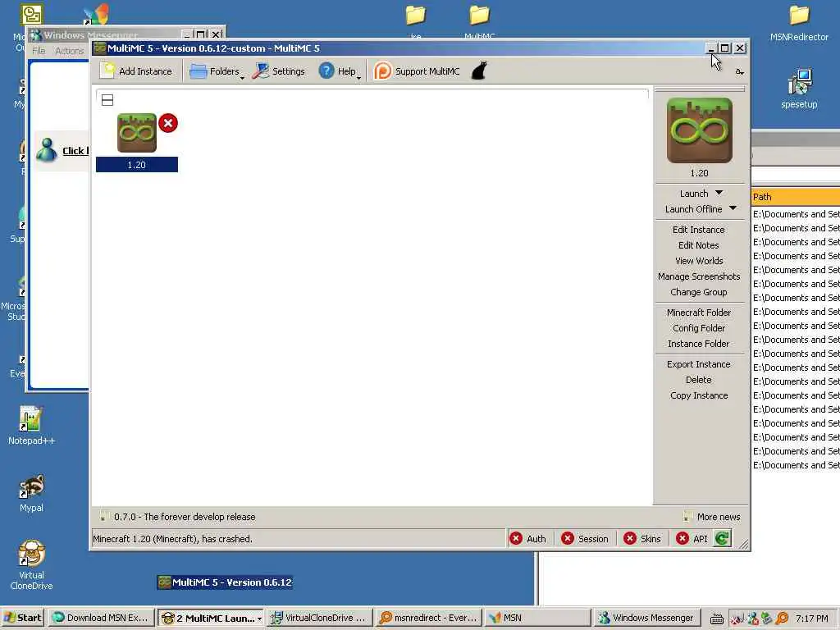Click the Path column header in background window
Image resolution: width=840 pixels, height=630 pixels.
[796, 197]
